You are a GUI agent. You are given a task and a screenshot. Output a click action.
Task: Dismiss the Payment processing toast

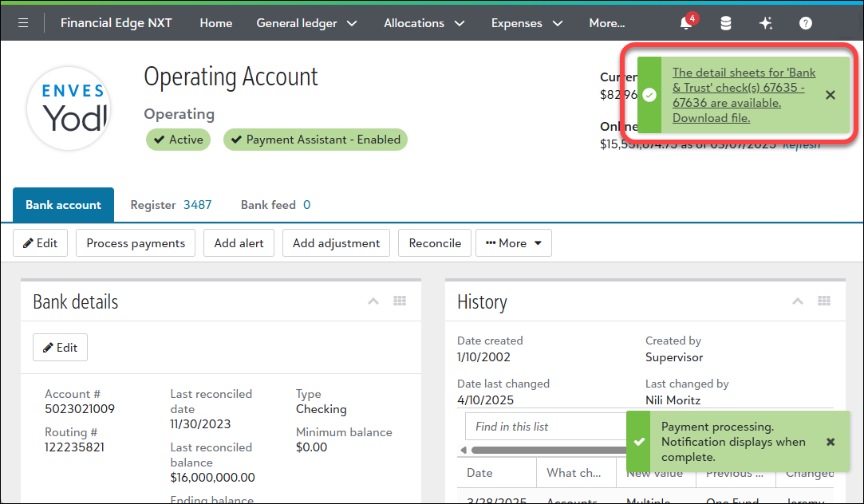(830, 442)
